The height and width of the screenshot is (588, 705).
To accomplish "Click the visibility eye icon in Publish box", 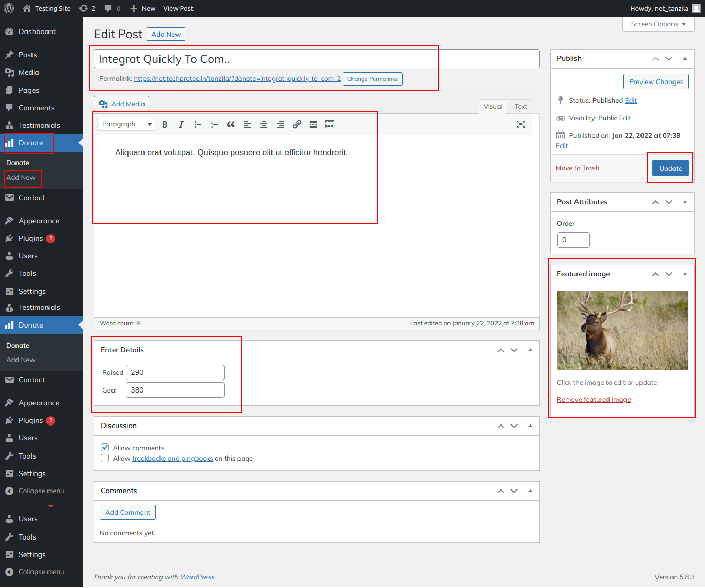I will [560, 118].
